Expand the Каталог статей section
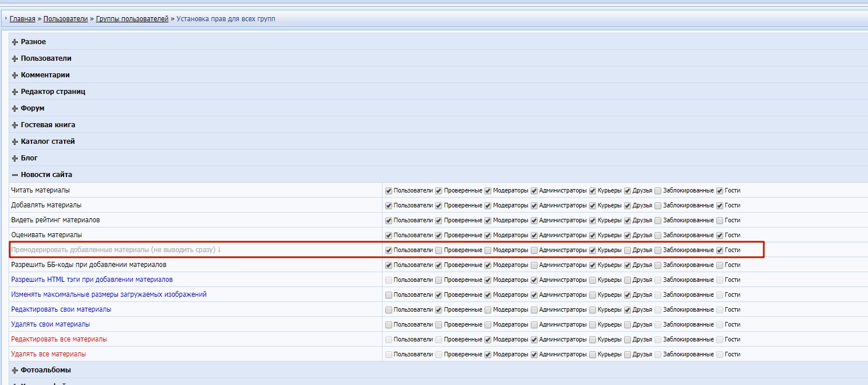 [15, 142]
